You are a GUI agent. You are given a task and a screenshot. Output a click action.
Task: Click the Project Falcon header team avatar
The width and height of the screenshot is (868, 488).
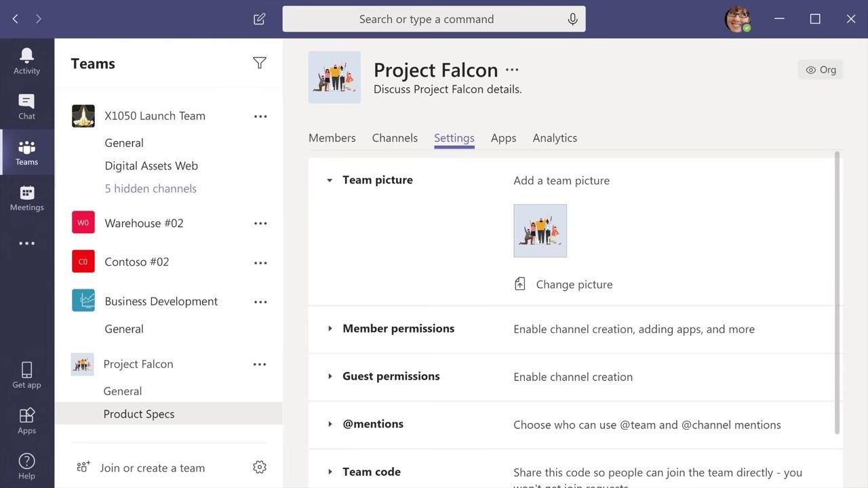click(x=334, y=77)
